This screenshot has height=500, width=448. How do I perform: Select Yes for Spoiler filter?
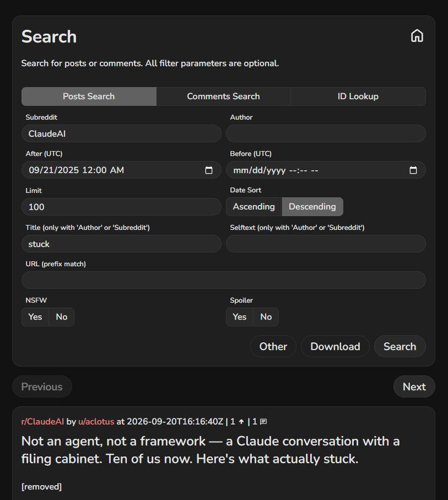click(240, 316)
